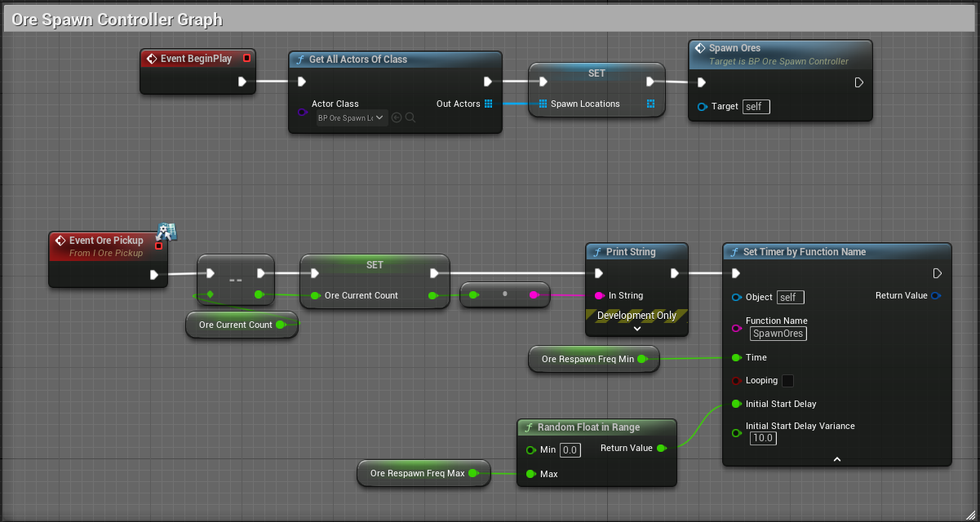Click the Initial Start Delay Variance value field
The width and height of the screenshot is (980, 522).
click(763, 438)
